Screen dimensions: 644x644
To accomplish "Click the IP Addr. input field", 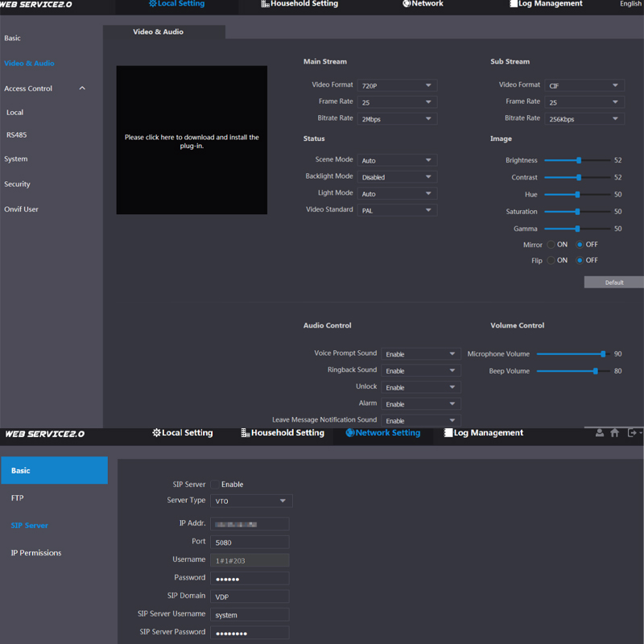I will coord(250,524).
